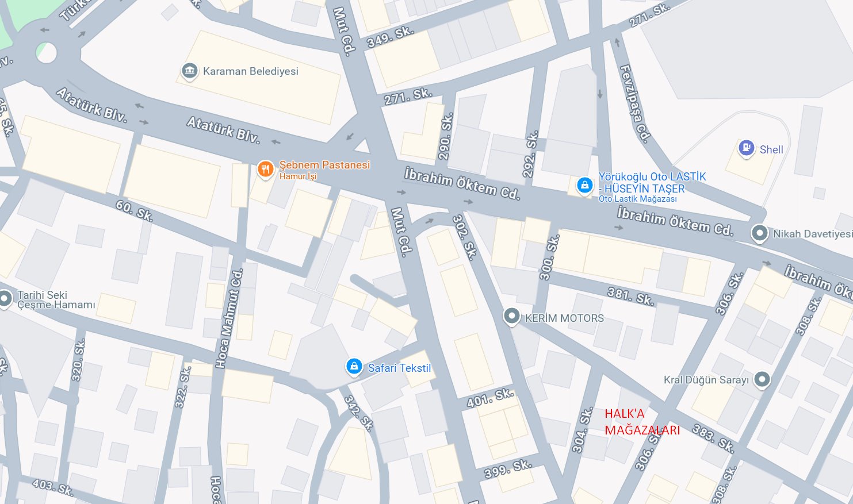The width and height of the screenshot is (853, 504).
Task: Click the roundabout center circle
Action: [46, 53]
